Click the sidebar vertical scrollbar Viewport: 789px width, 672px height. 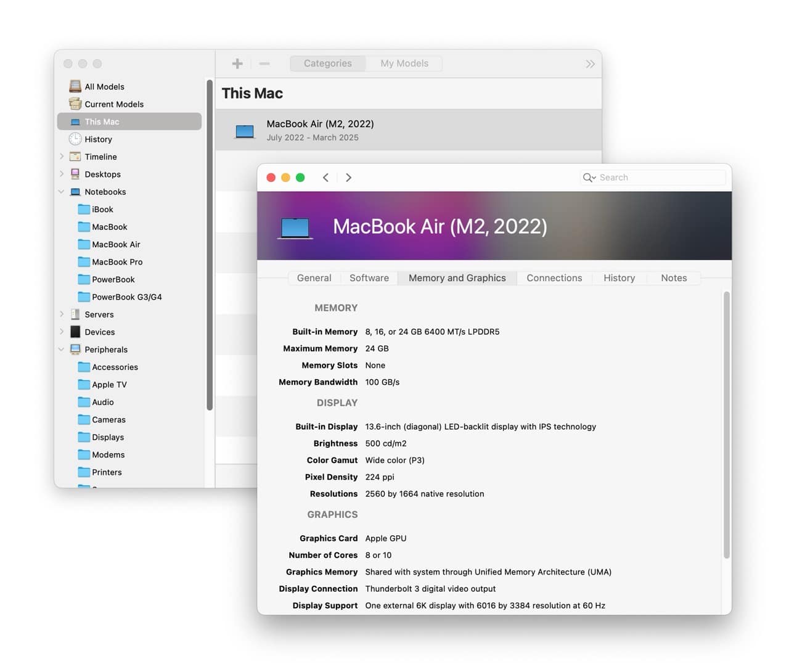click(210, 245)
